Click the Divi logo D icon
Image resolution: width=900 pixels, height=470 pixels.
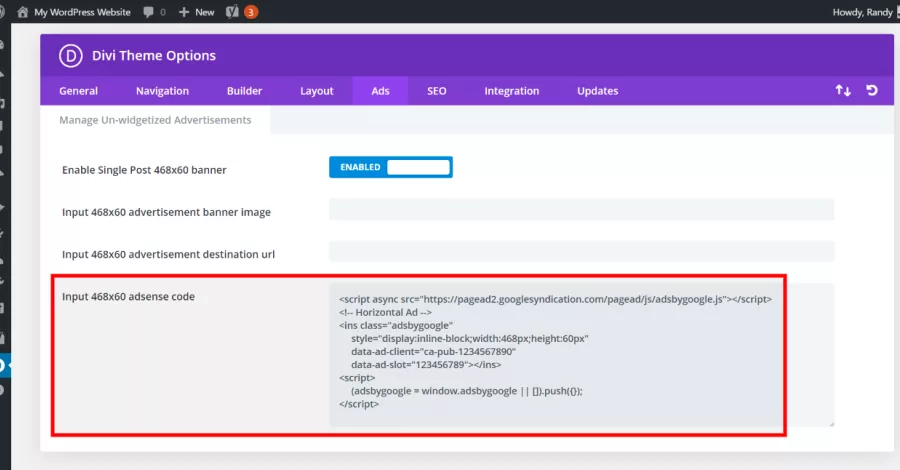(71, 56)
